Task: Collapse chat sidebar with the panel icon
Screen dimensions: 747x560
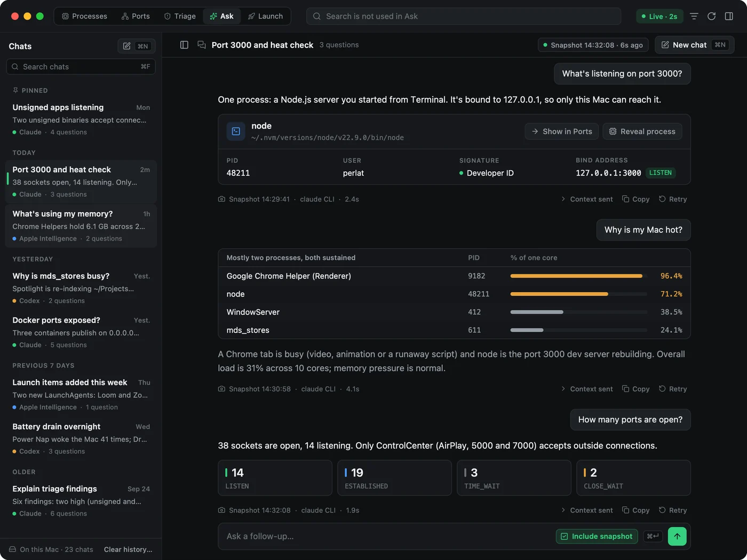Action: 184,45
